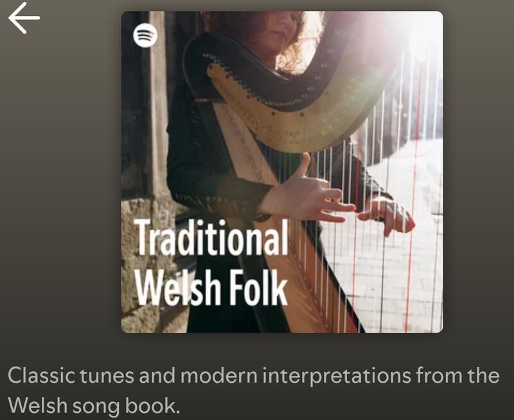Viewport: 514px width, 420px height.
Task: Open the Traditional Welsh Folk cover art
Action: [282, 172]
